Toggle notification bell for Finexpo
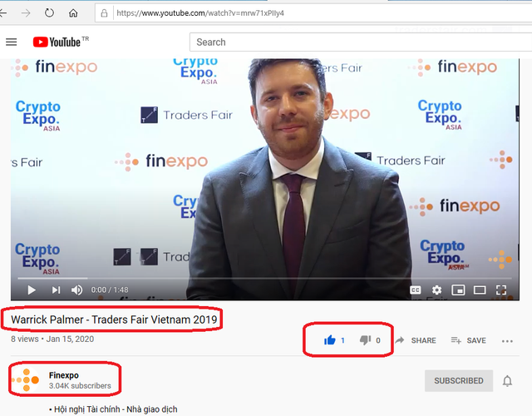Screen dimensions: 532x416 (507, 381)
